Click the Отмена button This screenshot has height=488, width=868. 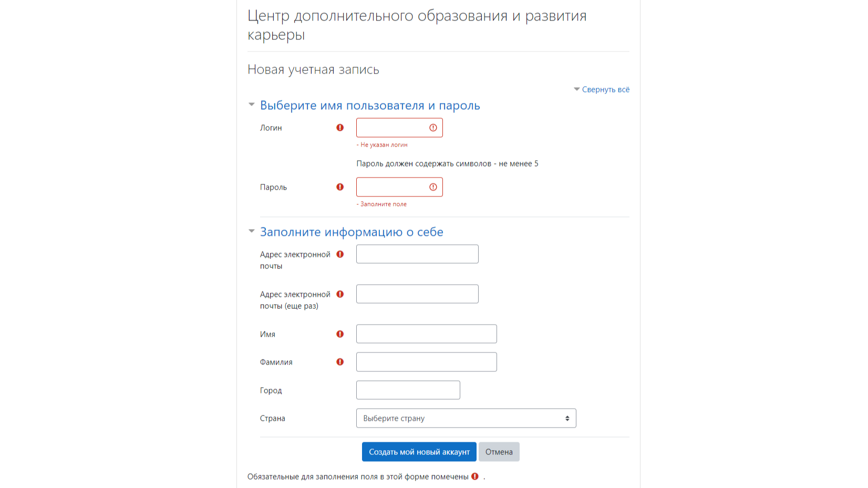tap(499, 452)
